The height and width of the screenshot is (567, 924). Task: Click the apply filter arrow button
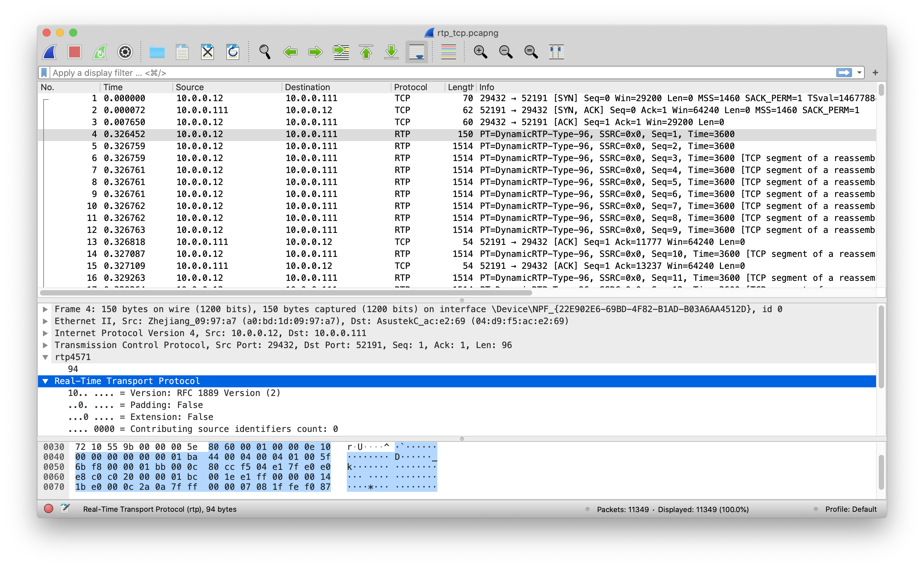click(x=844, y=73)
